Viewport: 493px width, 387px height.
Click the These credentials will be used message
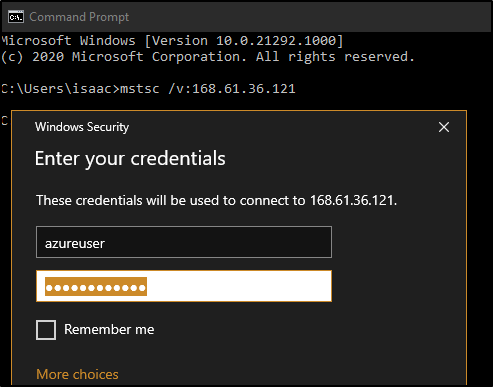click(217, 200)
